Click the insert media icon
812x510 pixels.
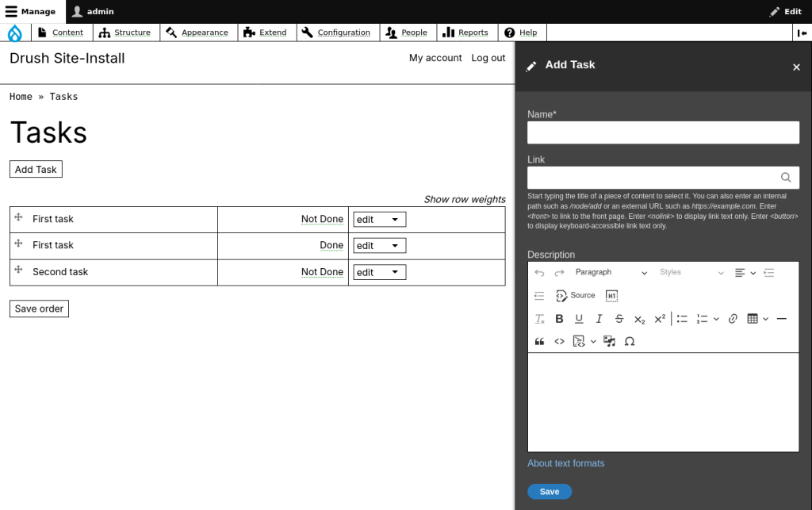pyautogui.click(x=609, y=342)
